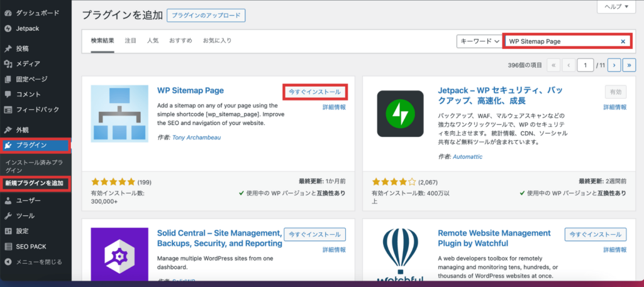Click the current page number field

point(586,65)
